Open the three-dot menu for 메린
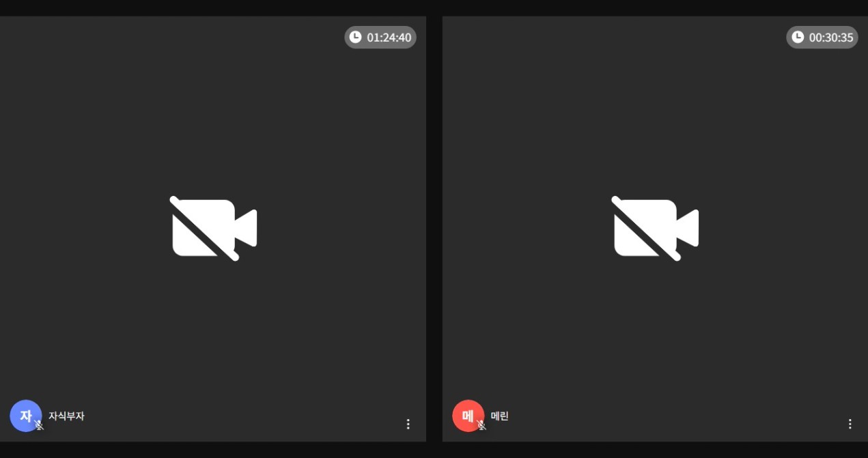The height and width of the screenshot is (458, 868). tap(850, 424)
